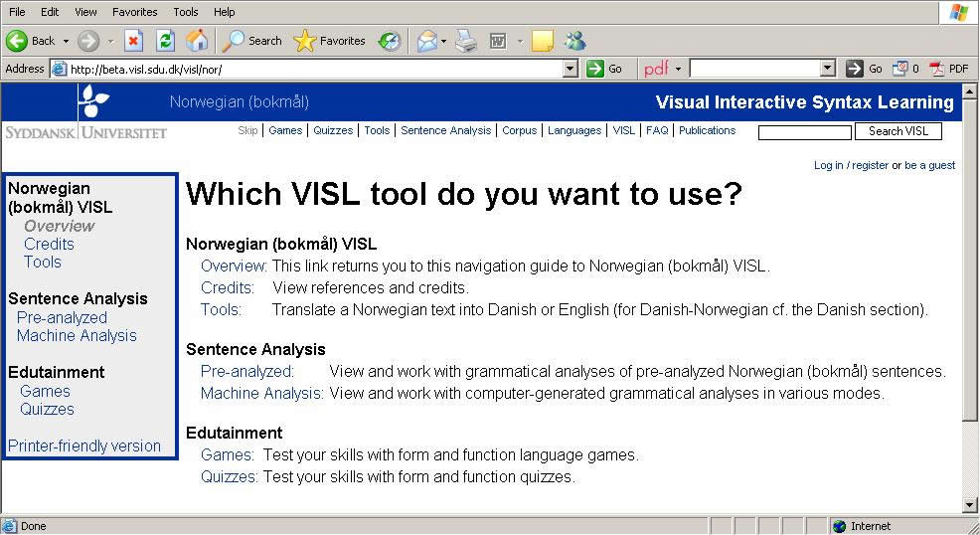The image size is (980, 535).
Task: Go to browser Home page
Action: tap(198, 41)
